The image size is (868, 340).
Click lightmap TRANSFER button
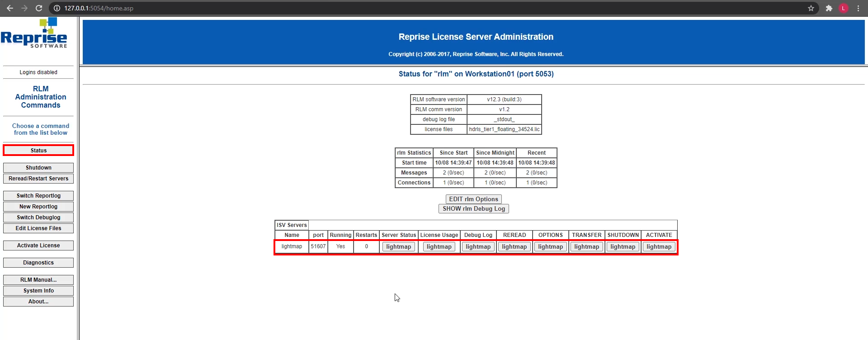[x=586, y=246]
